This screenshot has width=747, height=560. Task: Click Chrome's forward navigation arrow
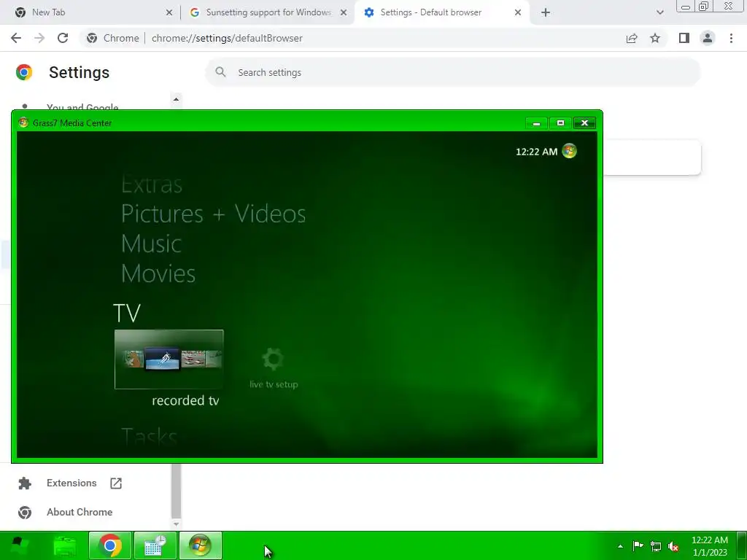click(39, 38)
